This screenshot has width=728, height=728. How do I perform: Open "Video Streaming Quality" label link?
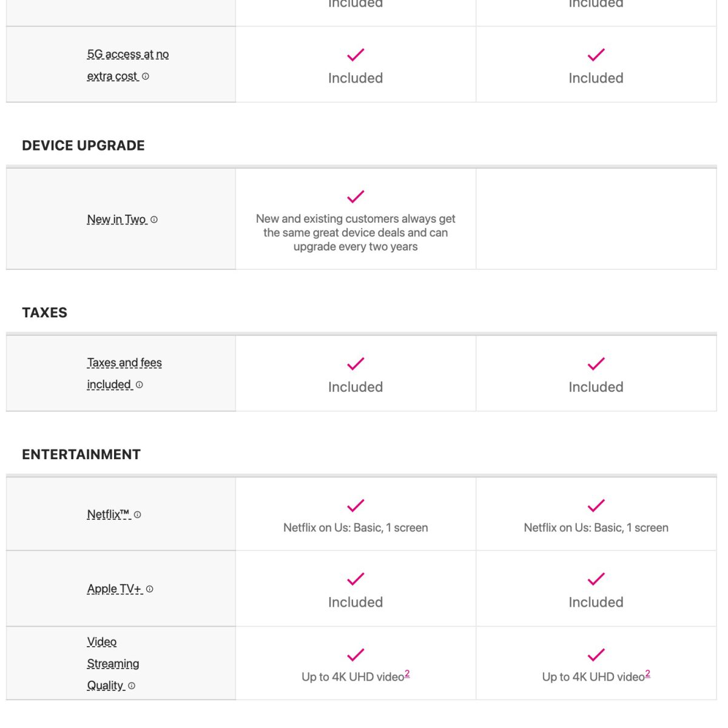(113, 664)
